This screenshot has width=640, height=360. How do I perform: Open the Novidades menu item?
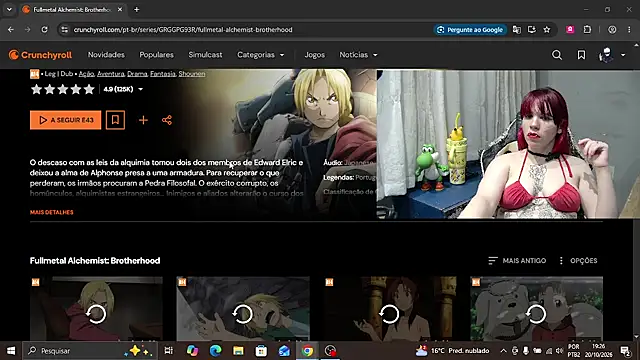pyautogui.click(x=106, y=55)
